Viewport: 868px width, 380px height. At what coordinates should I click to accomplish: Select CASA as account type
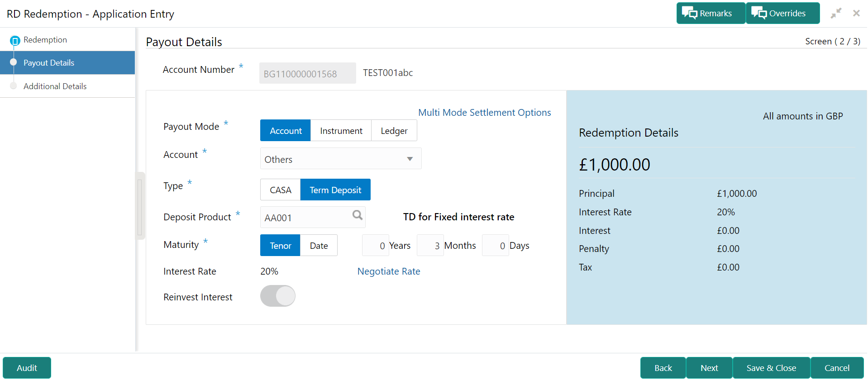click(280, 190)
